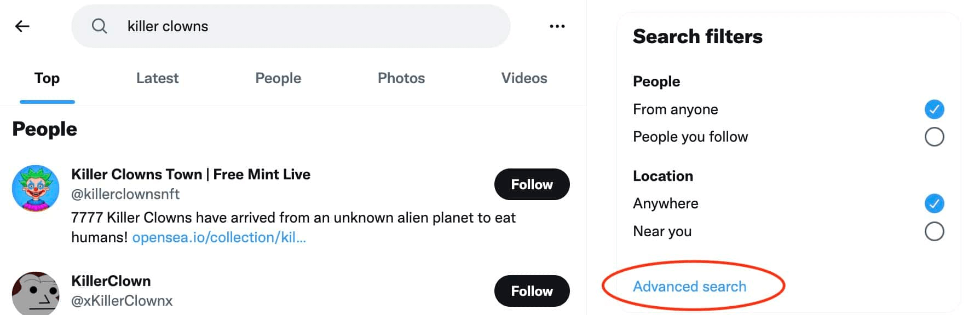Click the opensea.io collection link
Screen dimensions: 980x315
(x=218, y=237)
